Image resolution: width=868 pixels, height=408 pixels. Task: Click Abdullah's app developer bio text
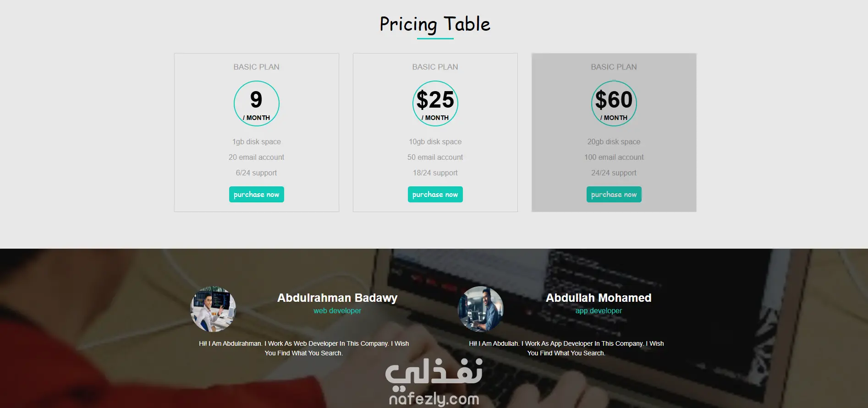tap(566, 348)
